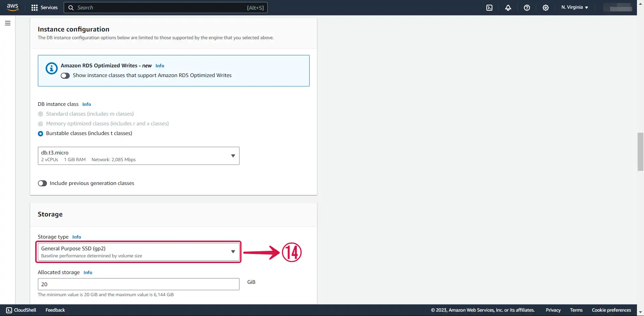Open the General Purpose SSD storage type dropdown

point(139,252)
